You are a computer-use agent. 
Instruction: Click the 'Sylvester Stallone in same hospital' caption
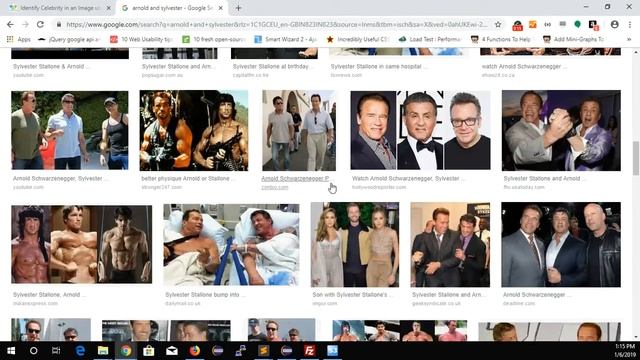click(x=378, y=66)
